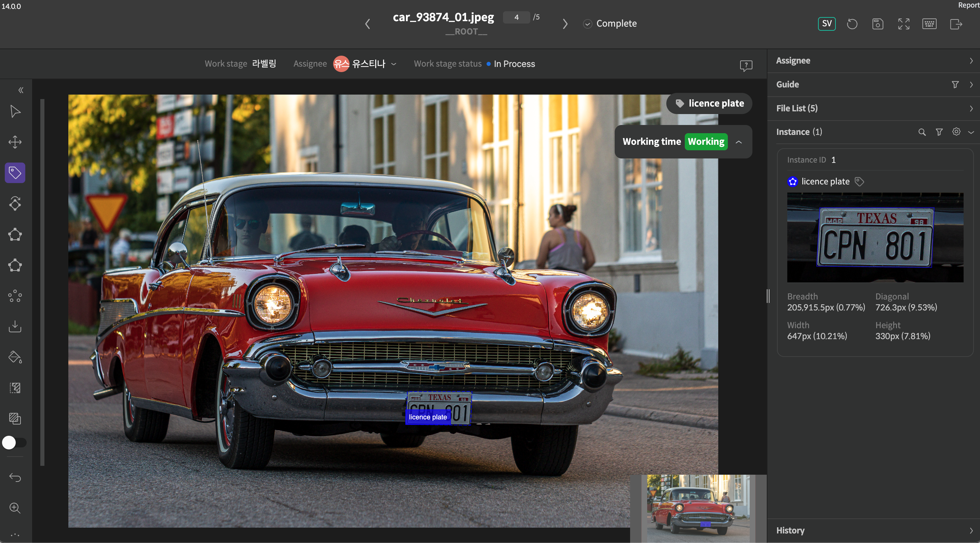Open the Work stage dropdown

point(264,64)
